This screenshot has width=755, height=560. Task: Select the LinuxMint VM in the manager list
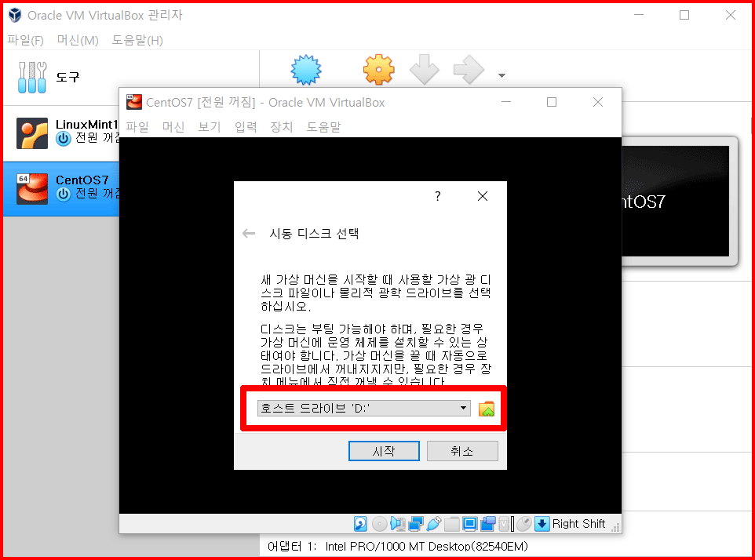click(62, 133)
